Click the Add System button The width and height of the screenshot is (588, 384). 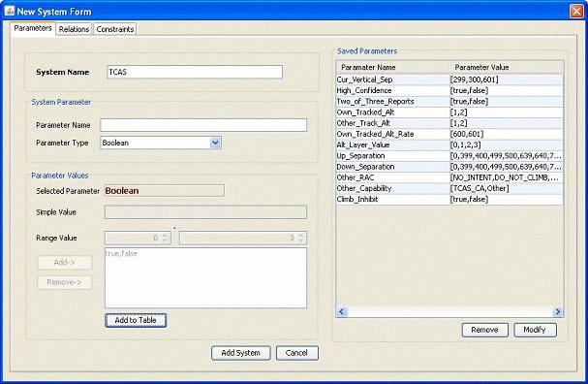(241, 353)
